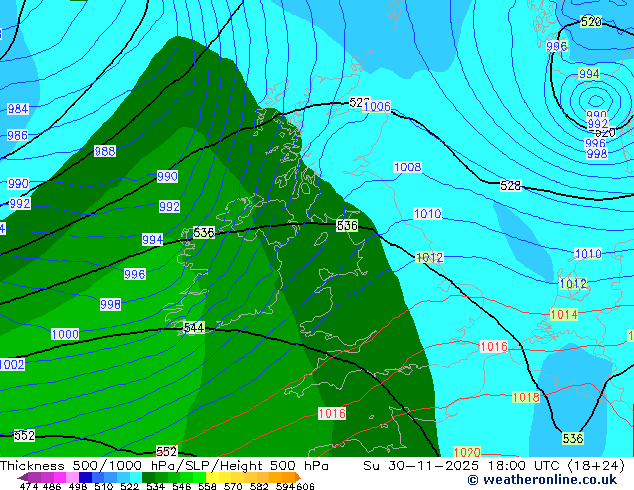Select the legend value 594

point(285,486)
